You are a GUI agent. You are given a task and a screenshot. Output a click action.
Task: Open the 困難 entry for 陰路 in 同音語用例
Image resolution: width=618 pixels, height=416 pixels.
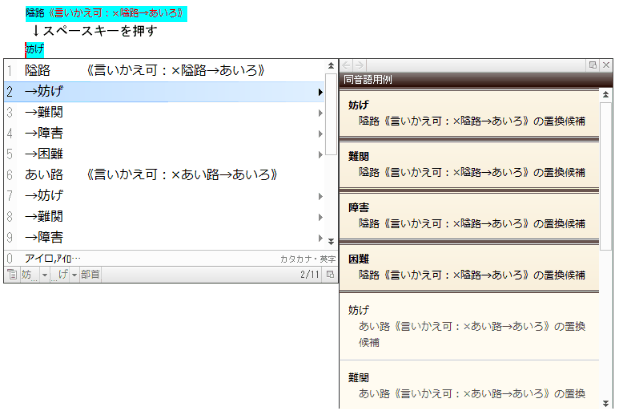click(x=469, y=267)
